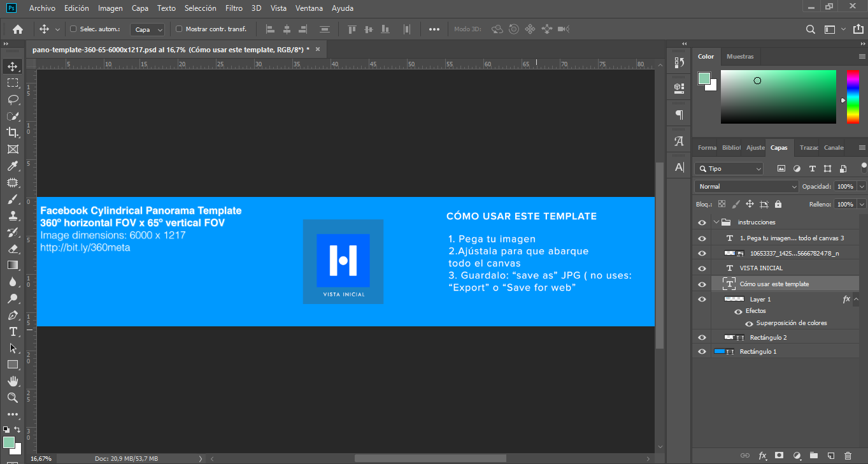Hide the Rectángulo 1 layer
The height and width of the screenshot is (464, 868).
tap(702, 352)
